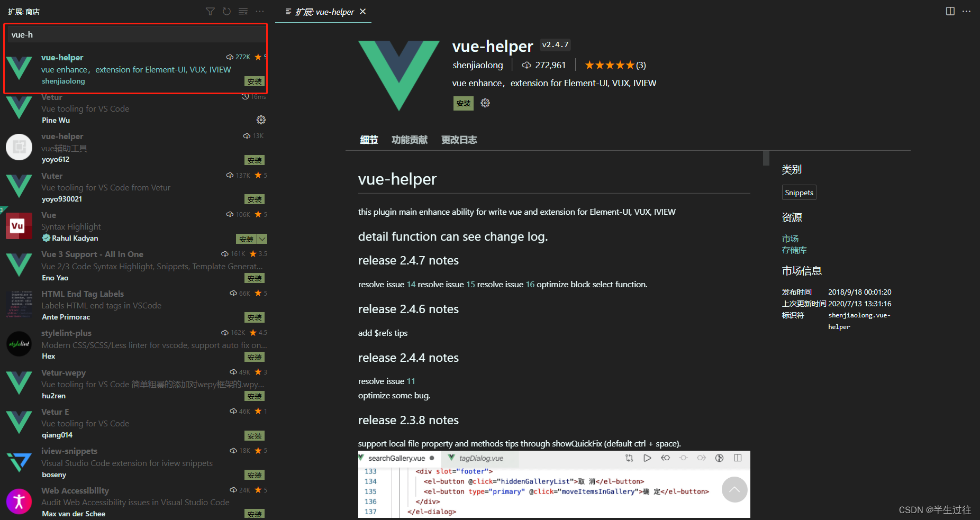Open editor more actions ellipsis
Image resolution: width=980 pixels, height=520 pixels.
point(966,11)
